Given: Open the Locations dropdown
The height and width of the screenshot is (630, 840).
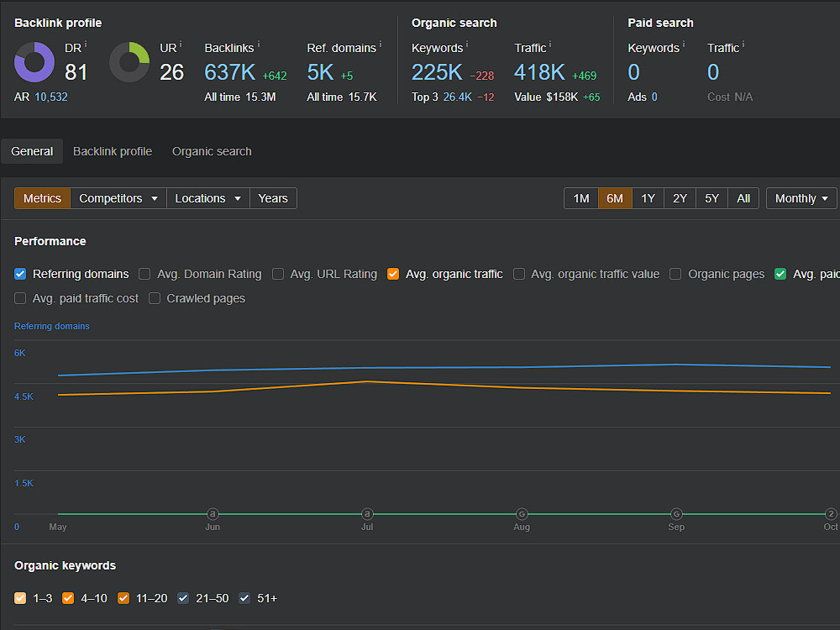Looking at the screenshot, I should click(x=207, y=198).
